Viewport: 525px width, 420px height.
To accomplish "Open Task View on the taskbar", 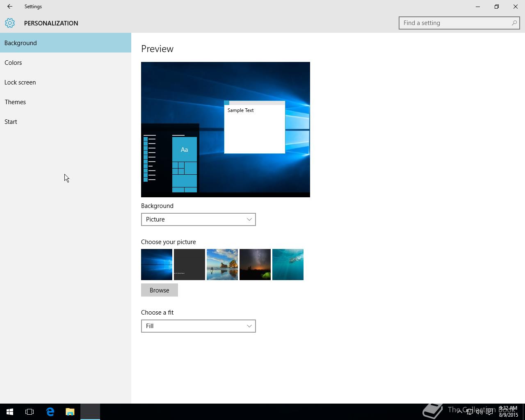I will tap(30, 412).
